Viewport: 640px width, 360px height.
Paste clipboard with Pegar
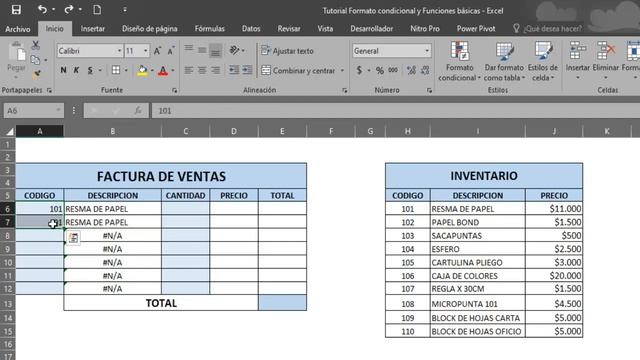tap(16, 60)
